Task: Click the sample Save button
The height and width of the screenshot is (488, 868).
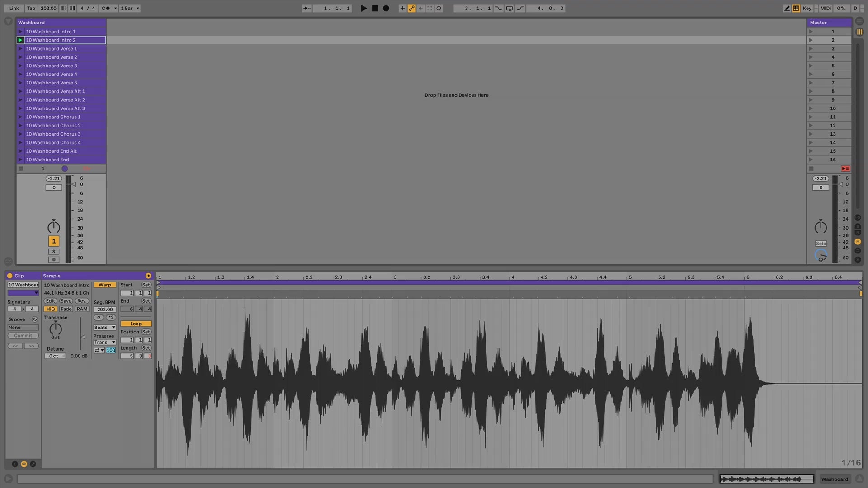Action: (66, 301)
